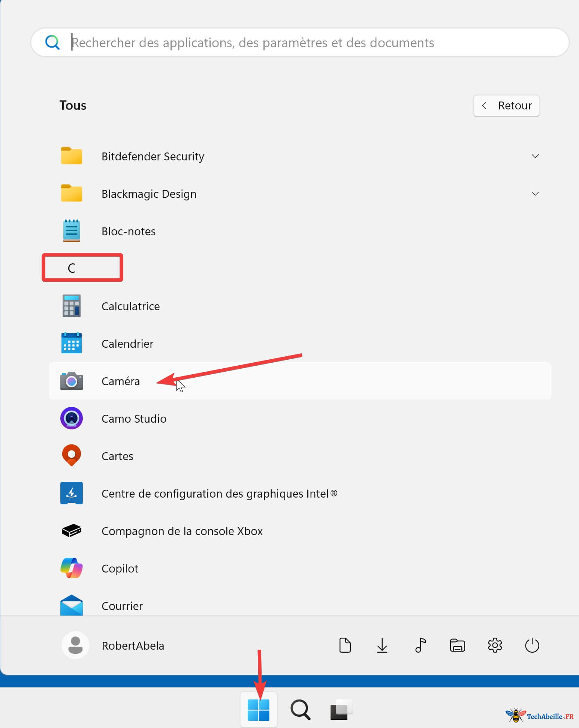The image size is (579, 728).
Task: Select the Cartes text label
Action: (117, 456)
